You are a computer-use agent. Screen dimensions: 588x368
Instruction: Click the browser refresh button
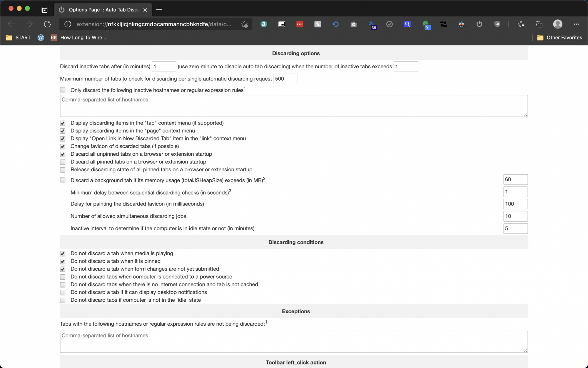click(47, 24)
